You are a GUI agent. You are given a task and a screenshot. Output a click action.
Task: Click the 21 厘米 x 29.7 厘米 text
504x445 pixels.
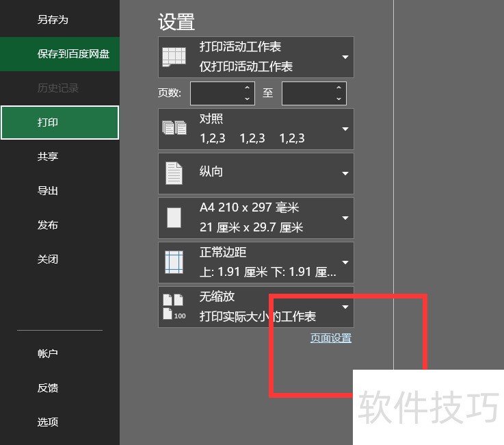click(252, 227)
